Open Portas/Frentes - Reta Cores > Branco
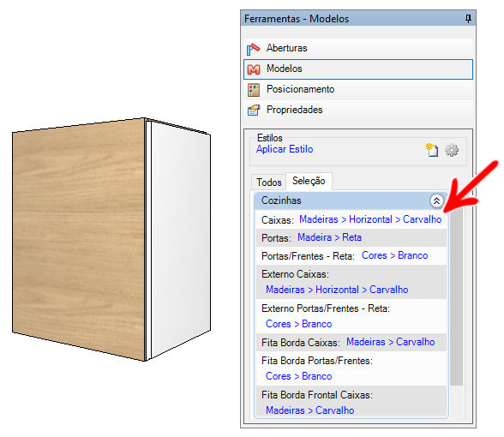The image size is (504, 437). 394,255
